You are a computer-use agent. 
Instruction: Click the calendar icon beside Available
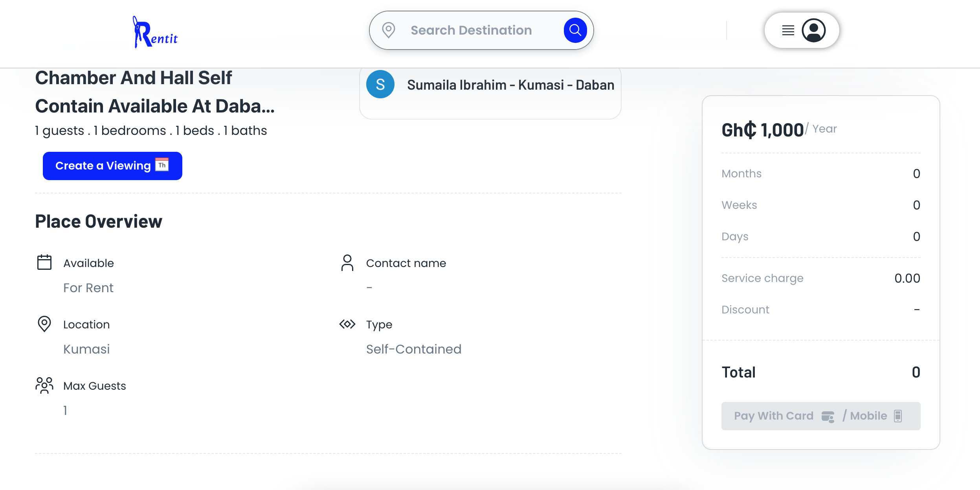pos(44,262)
